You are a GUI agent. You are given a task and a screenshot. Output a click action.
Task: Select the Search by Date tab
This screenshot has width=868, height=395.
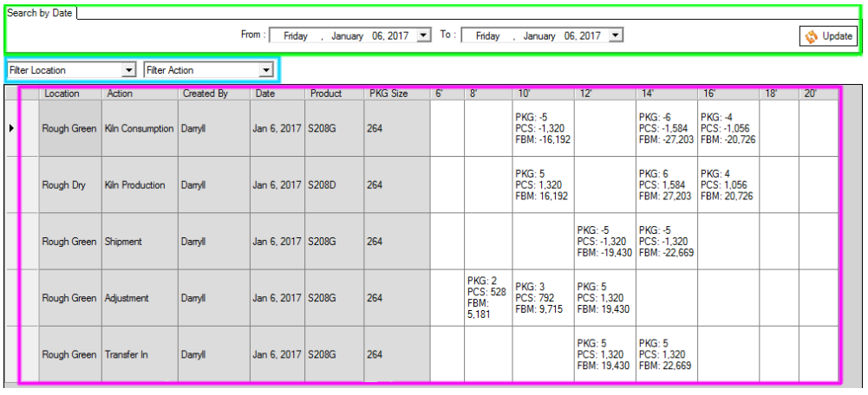click(39, 13)
